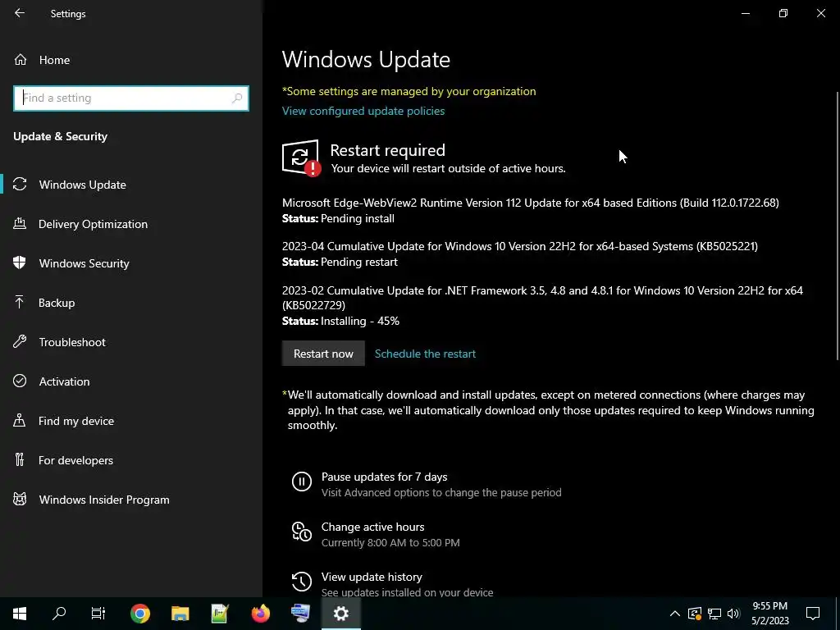Open the Action Center notifications icon

(x=813, y=614)
